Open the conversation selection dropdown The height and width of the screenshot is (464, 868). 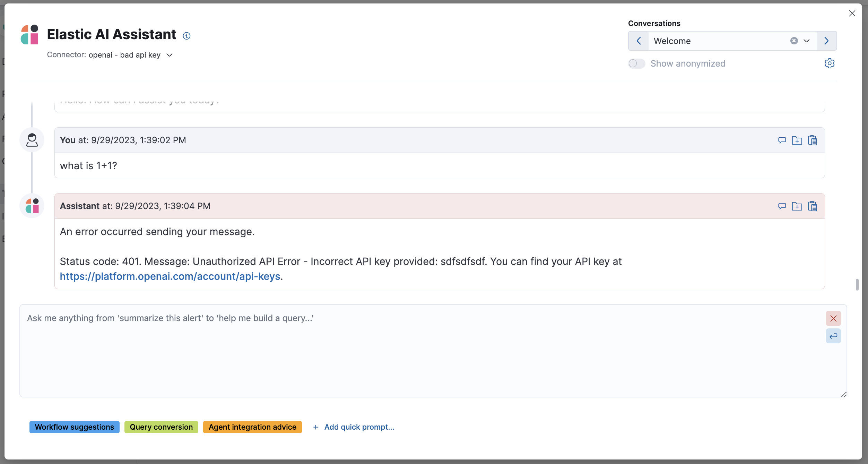(x=807, y=41)
